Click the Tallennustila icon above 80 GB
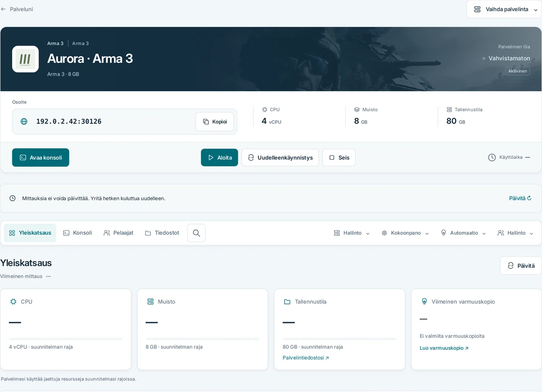Screen dimensions: 542x392 click(449, 109)
